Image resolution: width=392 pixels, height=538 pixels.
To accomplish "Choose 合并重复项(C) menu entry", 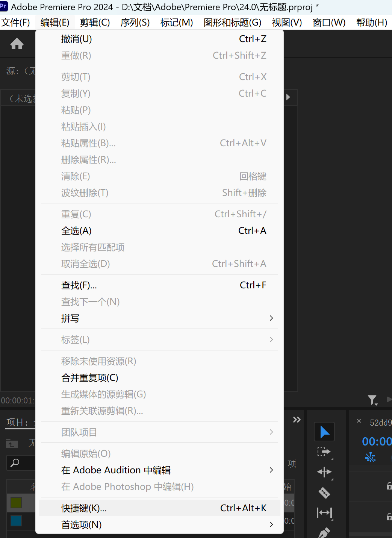I will [159, 378].
